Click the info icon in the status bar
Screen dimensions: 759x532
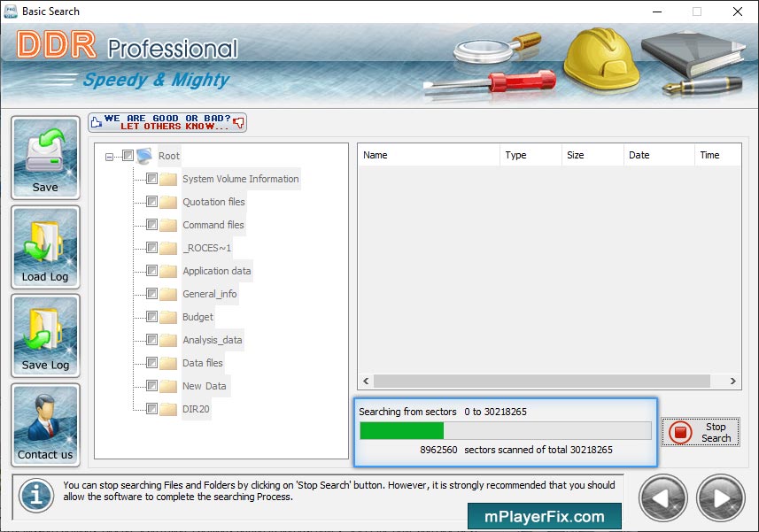click(36, 496)
